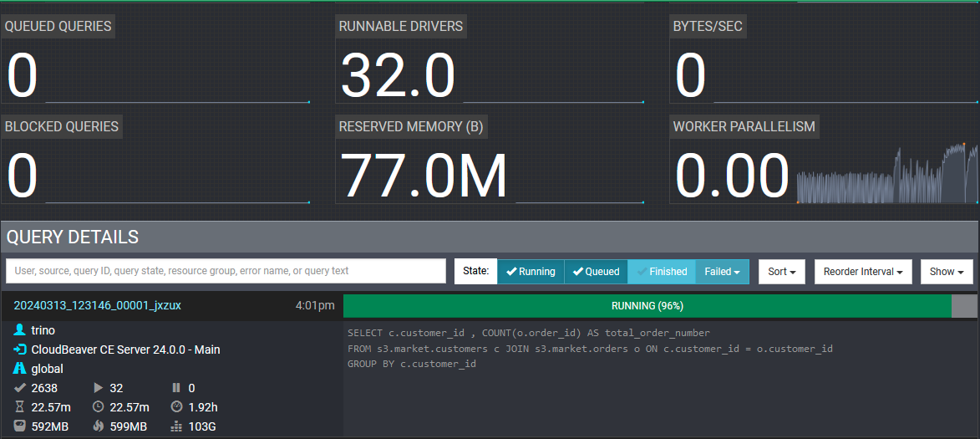This screenshot has height=439, width=980.
Task: Click the completed splits checkmark icon
Action: click(20, 388)
